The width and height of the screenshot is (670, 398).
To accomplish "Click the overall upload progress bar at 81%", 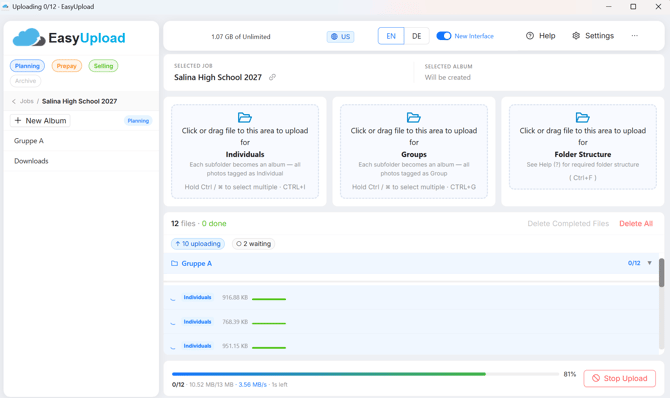I will (x=365, y=374).
